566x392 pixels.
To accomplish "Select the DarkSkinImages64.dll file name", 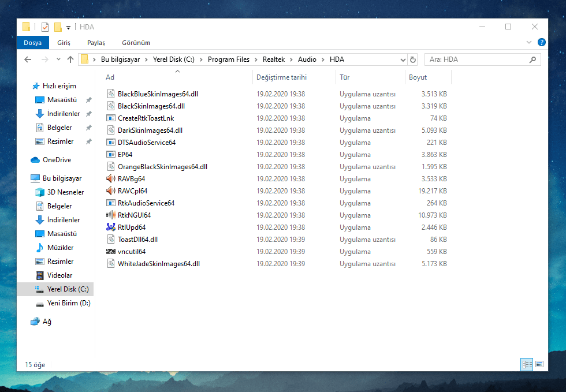I will point(150,130).
